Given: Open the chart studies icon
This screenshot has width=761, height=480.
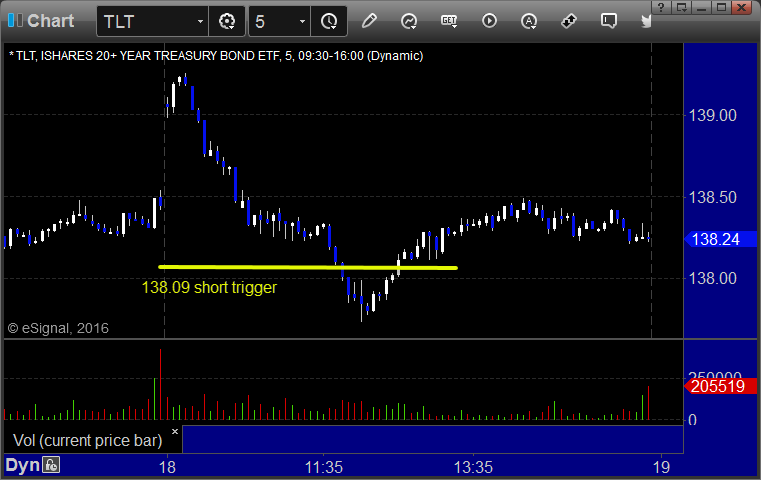Looking at the screenshot, I should point(409,21).
